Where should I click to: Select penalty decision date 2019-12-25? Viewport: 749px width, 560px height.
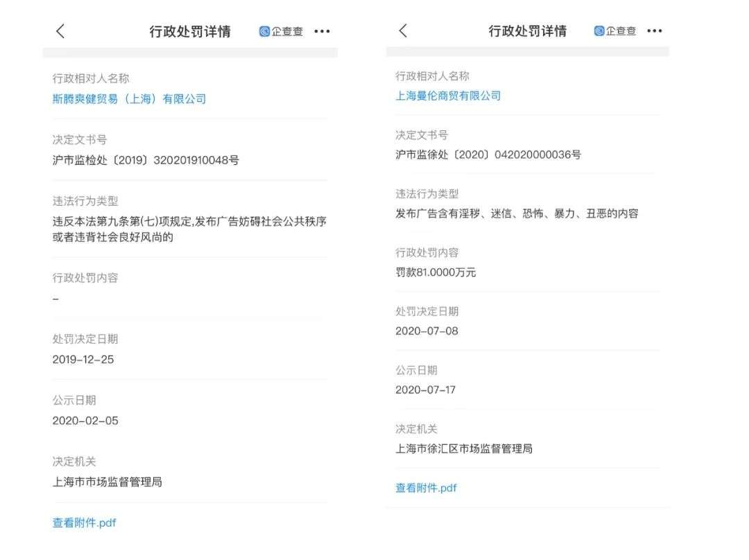coord(83,360)
